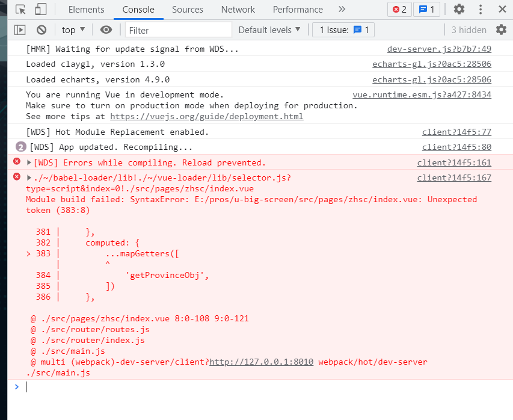This screenshot has width=513, height=420.
Task: Switch to the Elements tab
Action: click(86, 10)
